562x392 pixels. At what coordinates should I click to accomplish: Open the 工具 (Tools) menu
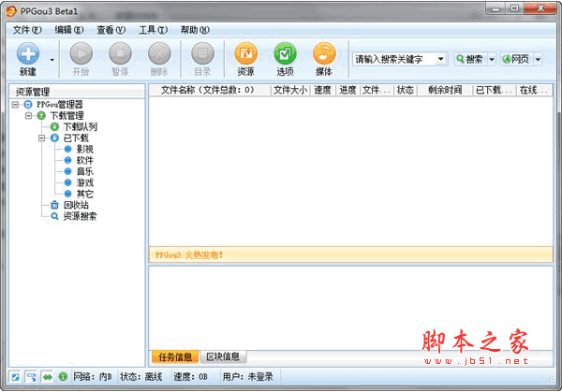153,30
